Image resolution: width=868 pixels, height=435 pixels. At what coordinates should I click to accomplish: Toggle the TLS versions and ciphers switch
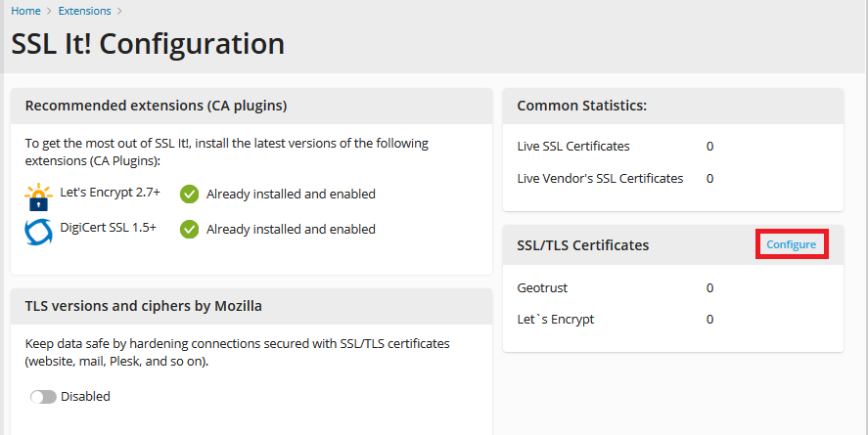(43, 397)
